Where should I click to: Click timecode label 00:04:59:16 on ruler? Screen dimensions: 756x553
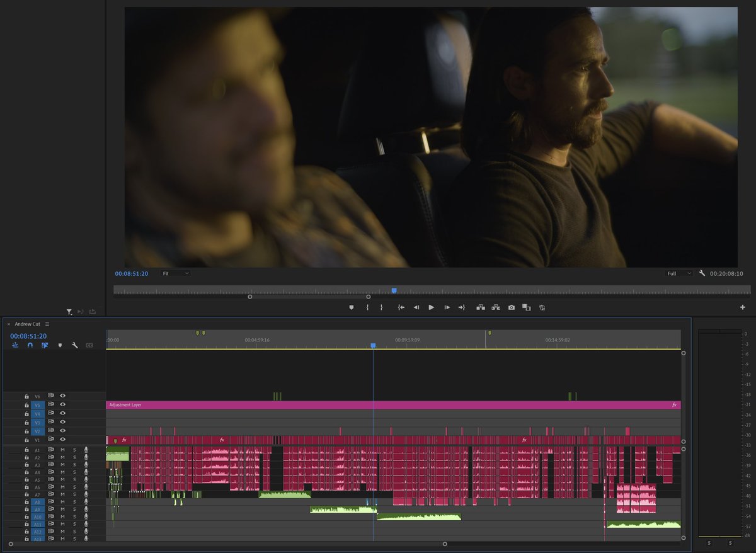(x=257, y=339)
